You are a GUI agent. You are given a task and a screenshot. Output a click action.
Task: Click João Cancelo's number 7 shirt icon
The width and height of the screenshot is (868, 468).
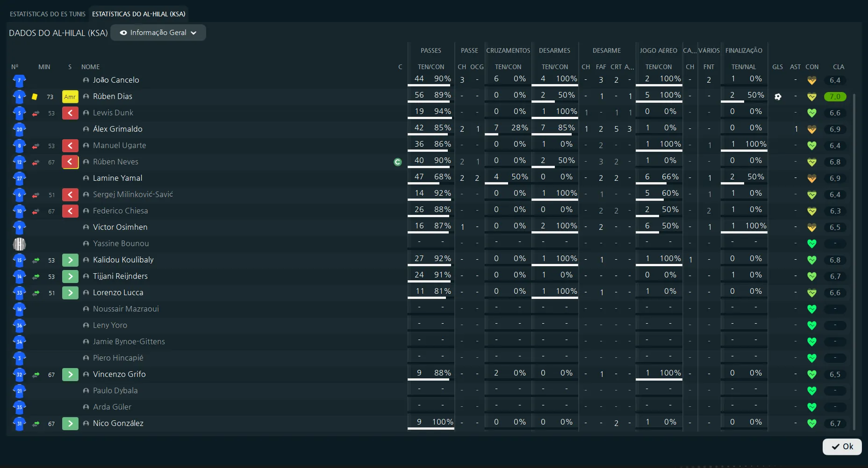19,80
